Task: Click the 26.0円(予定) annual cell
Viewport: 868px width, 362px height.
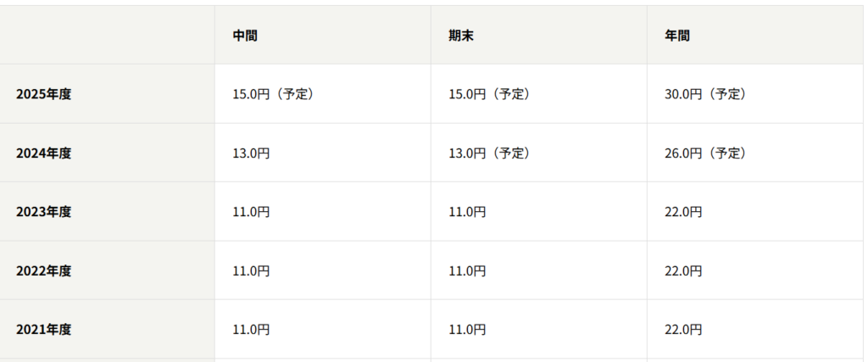Action: coord(705,153)
